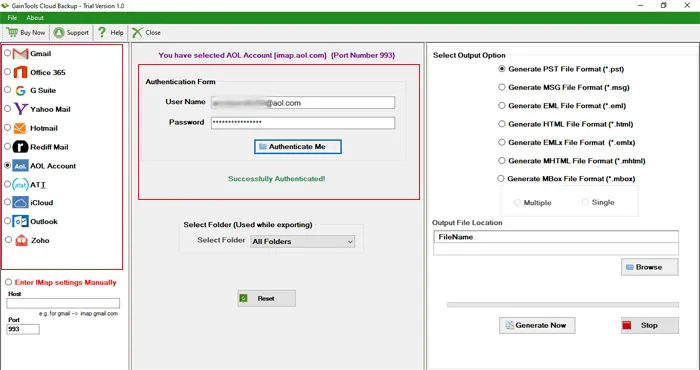
Task: Click the Reset button label
Action: (266, 299)
